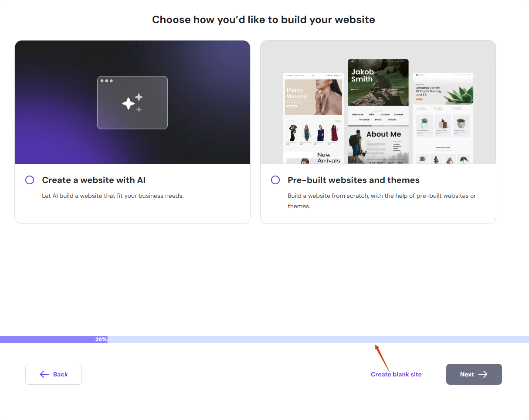Go back using the Back button label
The width and height of the screenshot is (529, 420).
click(x=61, y=374)
